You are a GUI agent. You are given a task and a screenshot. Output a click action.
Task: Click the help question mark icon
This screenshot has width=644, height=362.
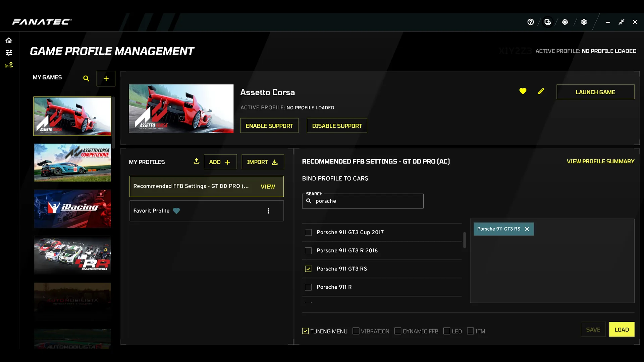coord(530,22)
